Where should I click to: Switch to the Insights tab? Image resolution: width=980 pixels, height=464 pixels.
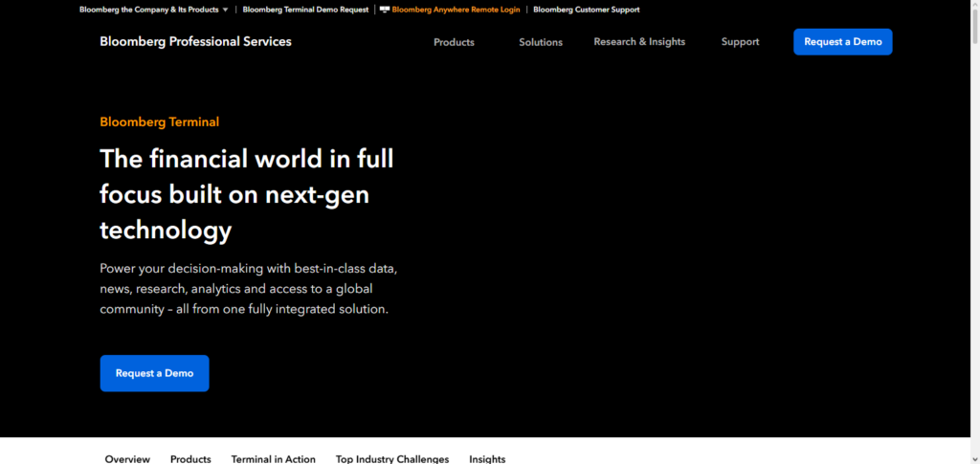click(487, 459)
